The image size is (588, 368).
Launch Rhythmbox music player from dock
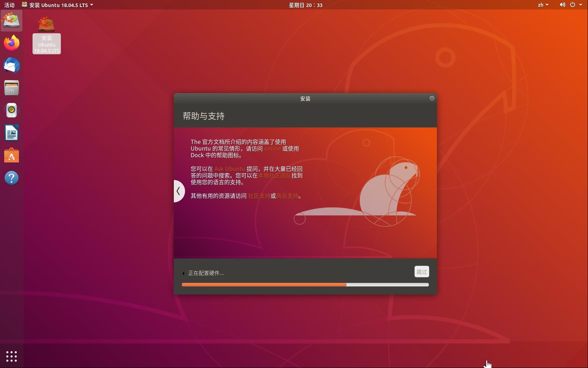pyautogui.click(x=12, y=110)
